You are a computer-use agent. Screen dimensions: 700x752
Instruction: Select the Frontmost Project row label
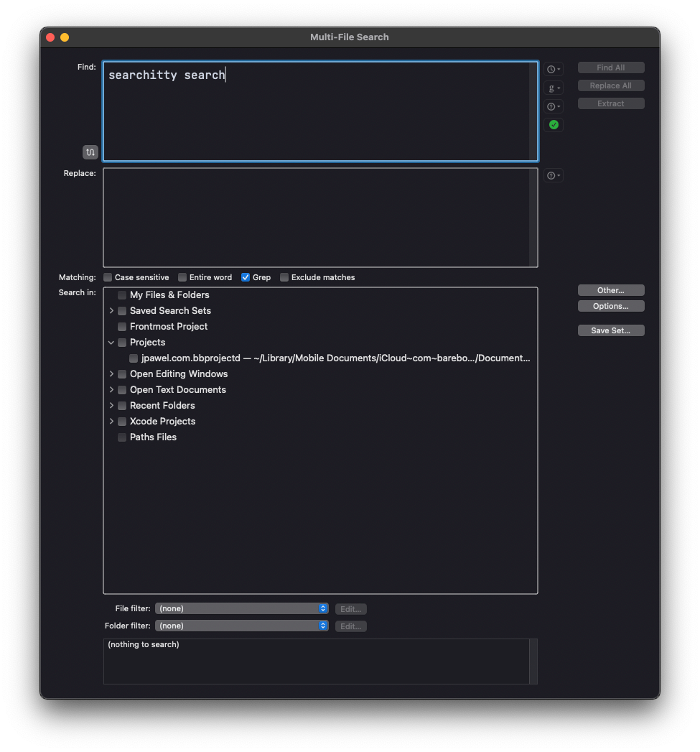coord(169,327)
